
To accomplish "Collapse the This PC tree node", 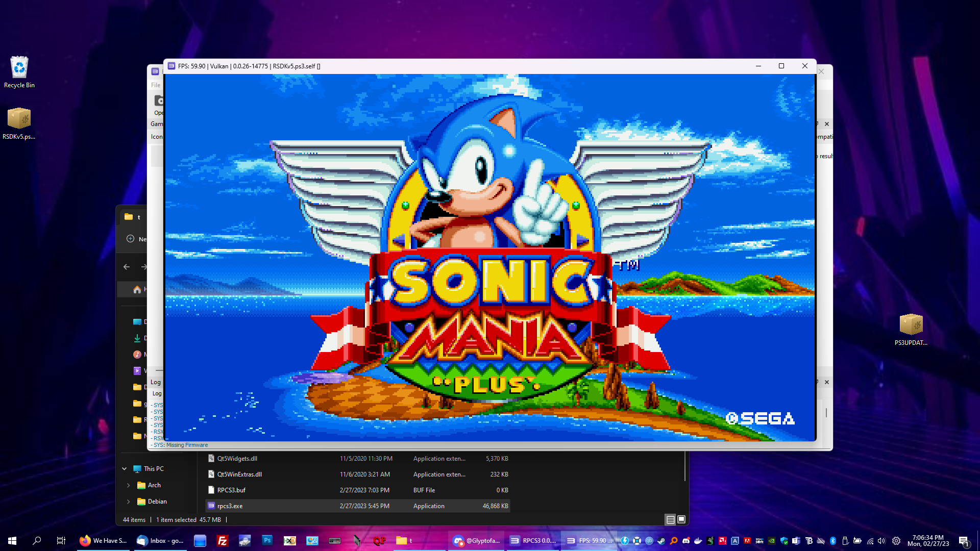I will [x=125, y=469].
